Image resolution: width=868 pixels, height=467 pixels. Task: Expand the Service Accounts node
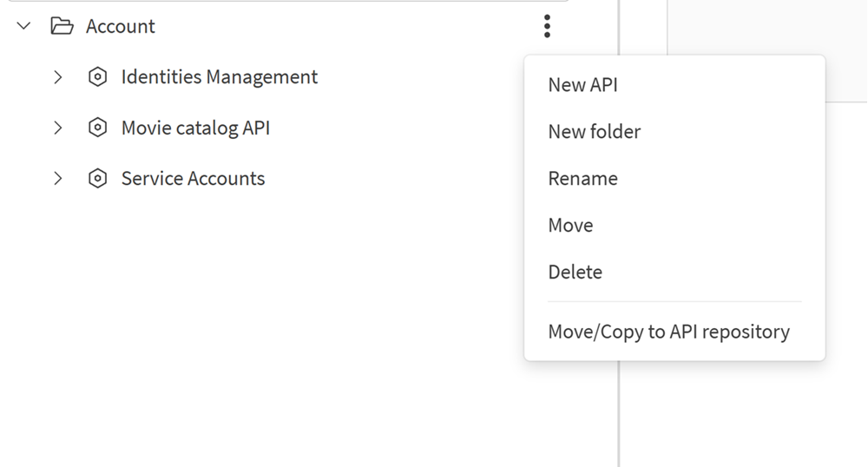point(58,179)
